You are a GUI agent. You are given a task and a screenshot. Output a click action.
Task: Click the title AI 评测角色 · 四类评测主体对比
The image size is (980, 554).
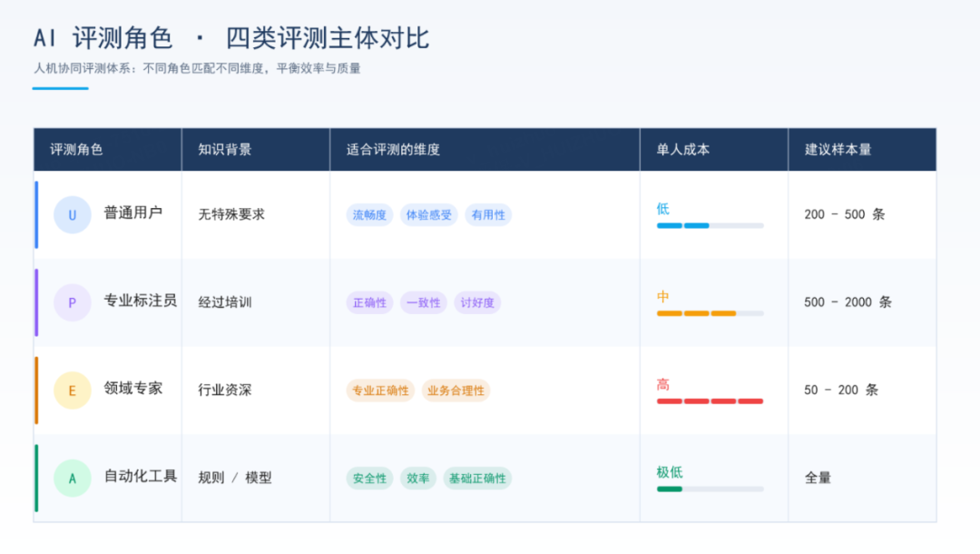point(231,38)
